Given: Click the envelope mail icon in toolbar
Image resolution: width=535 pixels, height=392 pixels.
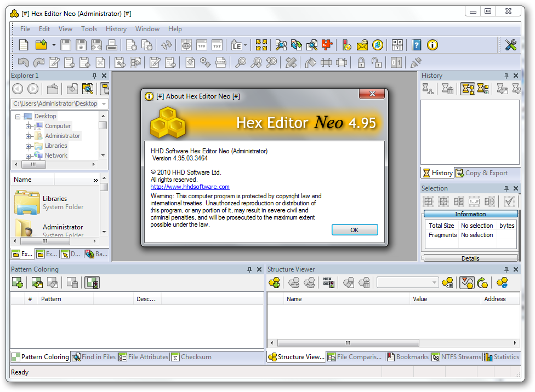Looking at the screenshot, I should 362,45.
